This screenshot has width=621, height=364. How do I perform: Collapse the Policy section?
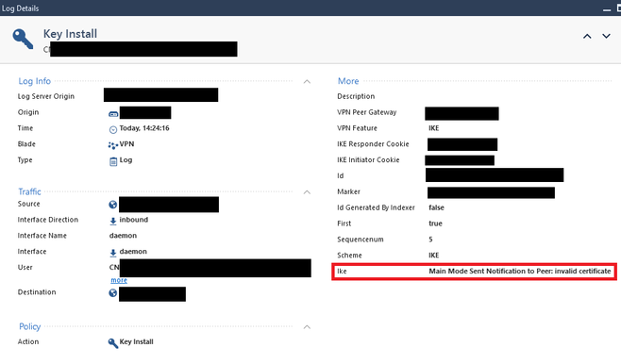point(307,327)
